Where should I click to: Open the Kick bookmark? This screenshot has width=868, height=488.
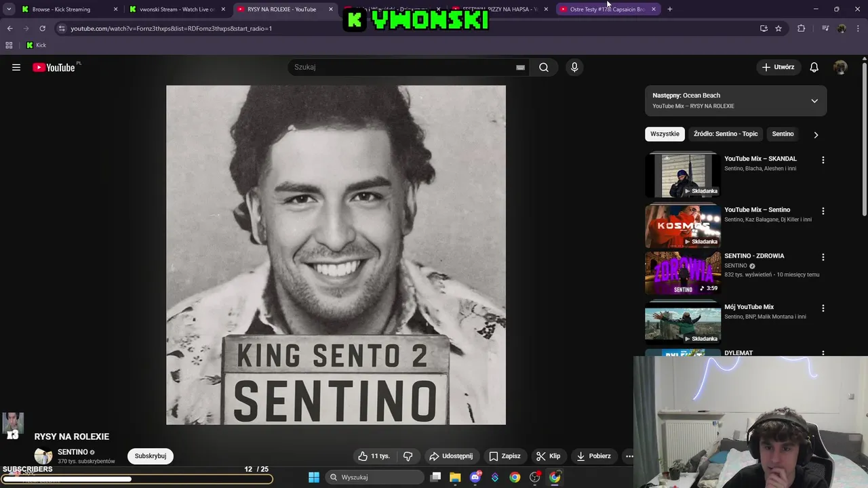coord(36,45)
